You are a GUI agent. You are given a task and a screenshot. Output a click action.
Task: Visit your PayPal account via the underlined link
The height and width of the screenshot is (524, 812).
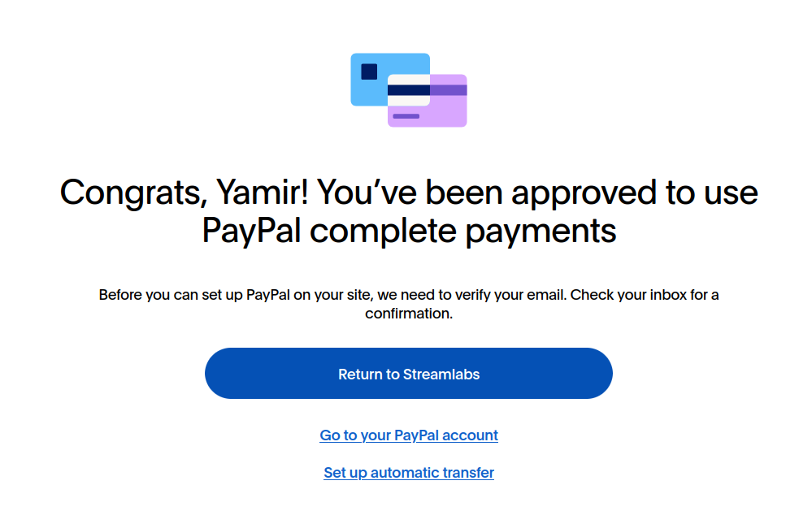(408, 435)
